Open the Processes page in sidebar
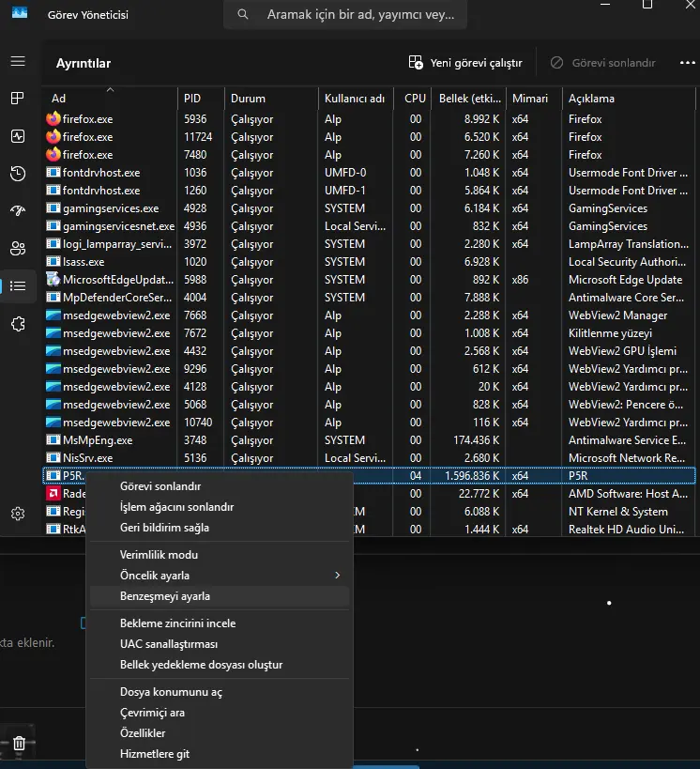 pos(18,98)
